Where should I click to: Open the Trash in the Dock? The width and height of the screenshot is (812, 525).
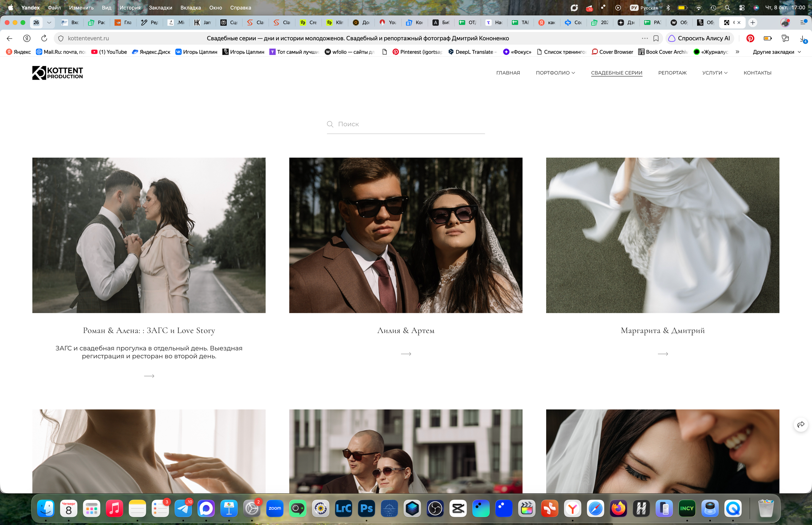point(766,509)
